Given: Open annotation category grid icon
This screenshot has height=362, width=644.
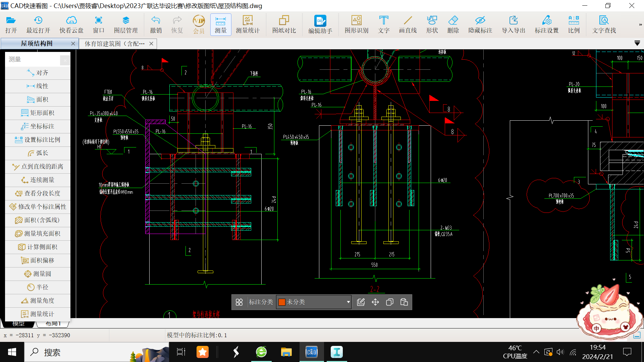Looking at the screenshot, I should [x=239, y=302].
